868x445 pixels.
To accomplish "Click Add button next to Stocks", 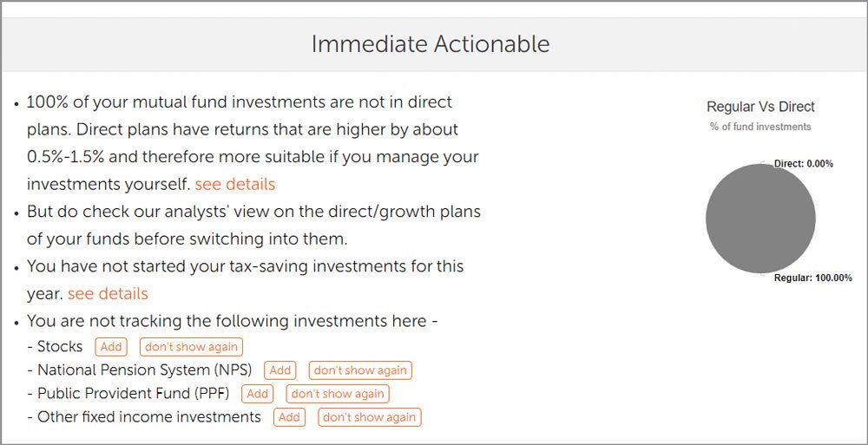I will pyautogui.click(x=111, y=347).
